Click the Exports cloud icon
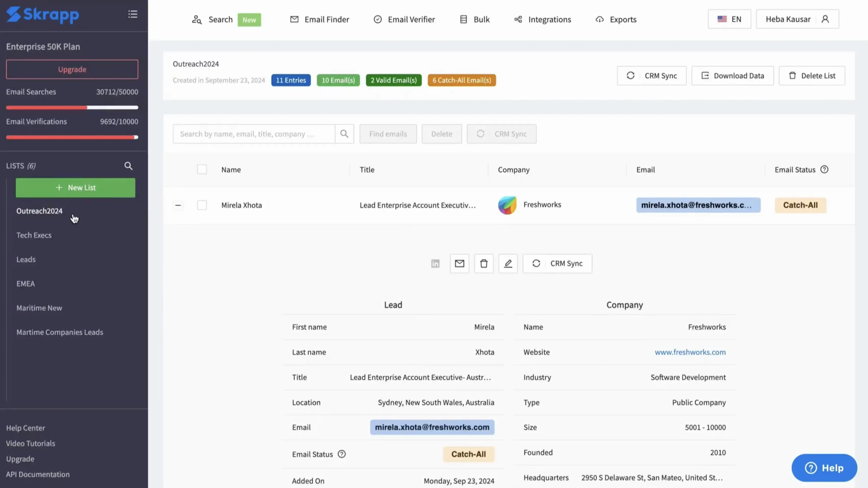Image resolution: width=868 pixels, height=488 pixels. pyautogui.click(x=599, y=19)
